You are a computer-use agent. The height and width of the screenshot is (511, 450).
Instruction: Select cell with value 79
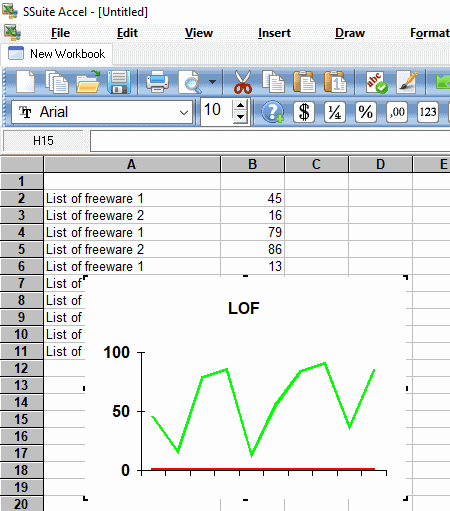(x=252, y=233)
